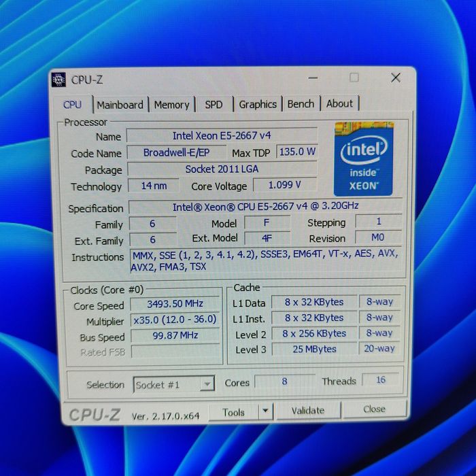Close the CPU-Z window with X

pos(396,78)
